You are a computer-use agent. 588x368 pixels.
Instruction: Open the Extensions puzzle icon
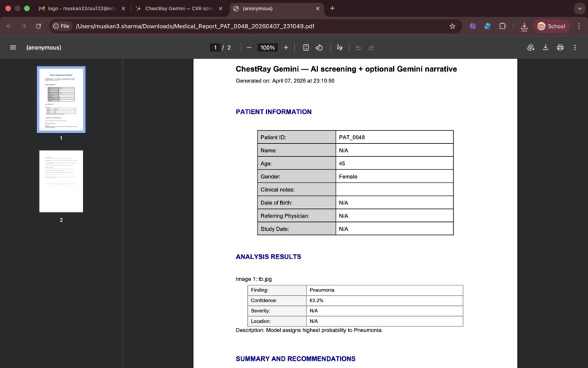(502, 26)
